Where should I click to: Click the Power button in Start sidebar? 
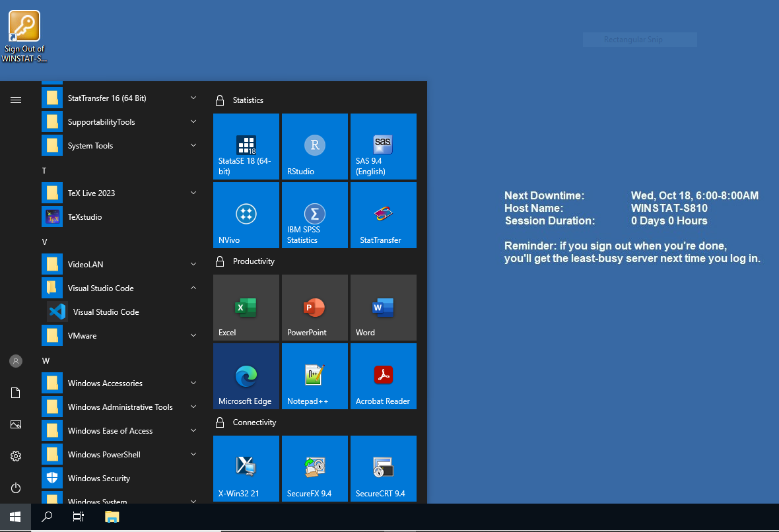click(x=16, y=488)
